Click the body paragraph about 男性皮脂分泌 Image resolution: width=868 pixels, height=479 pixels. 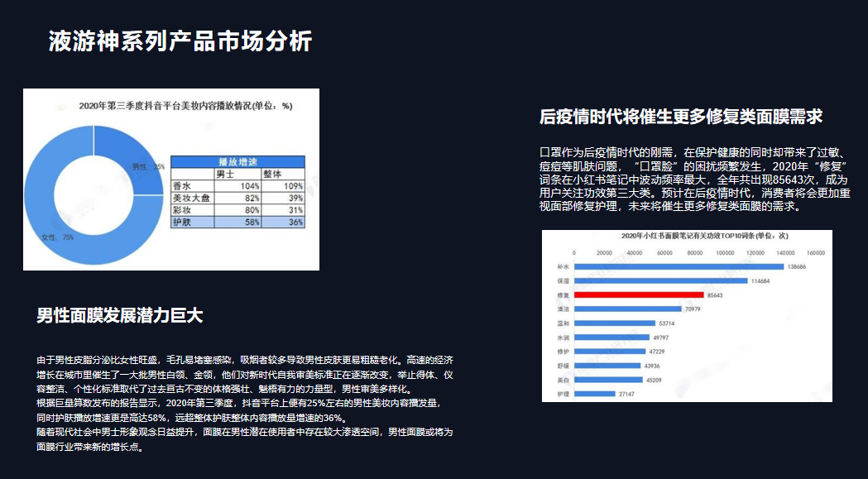pyautogui.click(x=245, y=404)
